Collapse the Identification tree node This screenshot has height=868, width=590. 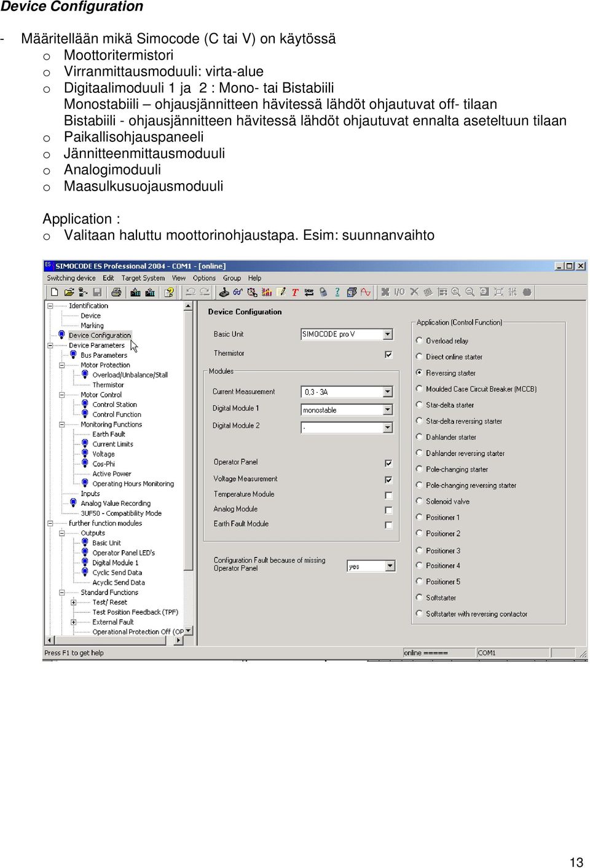(50, 306)
